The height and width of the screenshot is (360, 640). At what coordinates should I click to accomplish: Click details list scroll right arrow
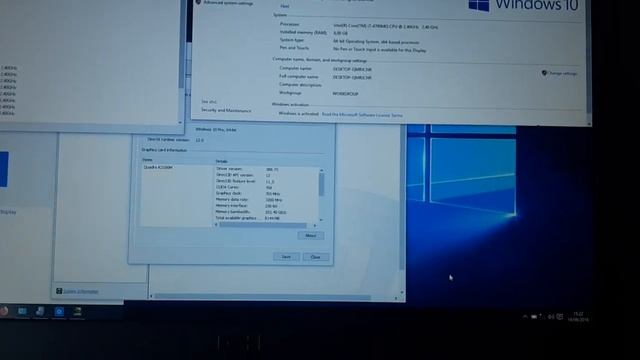pyautogui.click(x=315, y=225)
